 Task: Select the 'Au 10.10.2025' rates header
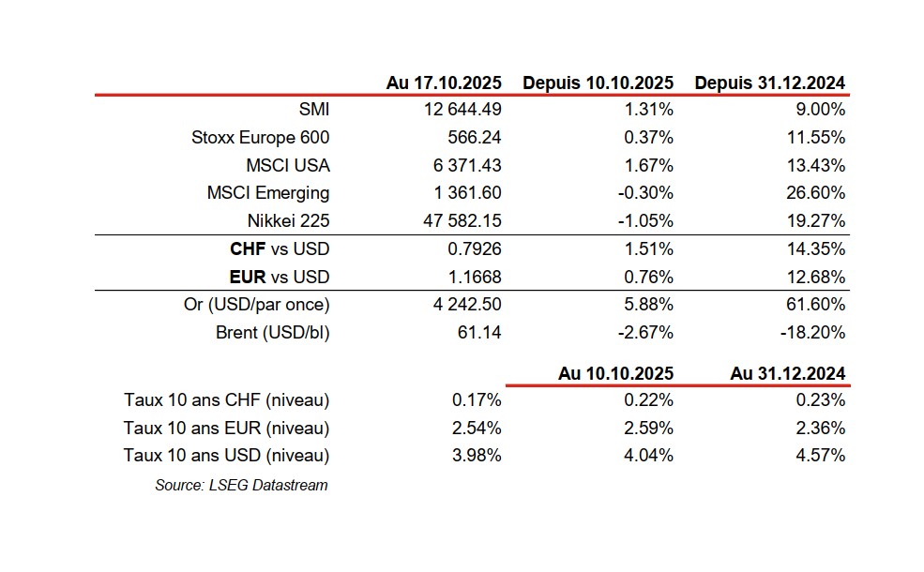pos(615,372)
